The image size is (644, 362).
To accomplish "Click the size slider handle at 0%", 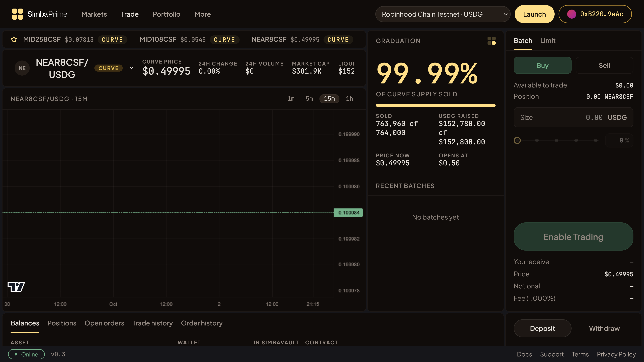I will point(517,140).
